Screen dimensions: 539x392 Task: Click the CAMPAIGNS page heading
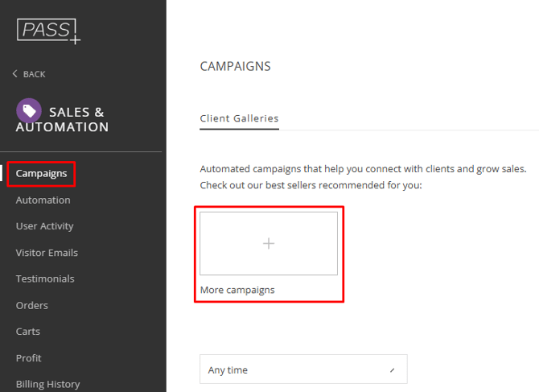[x=235, y=67]
